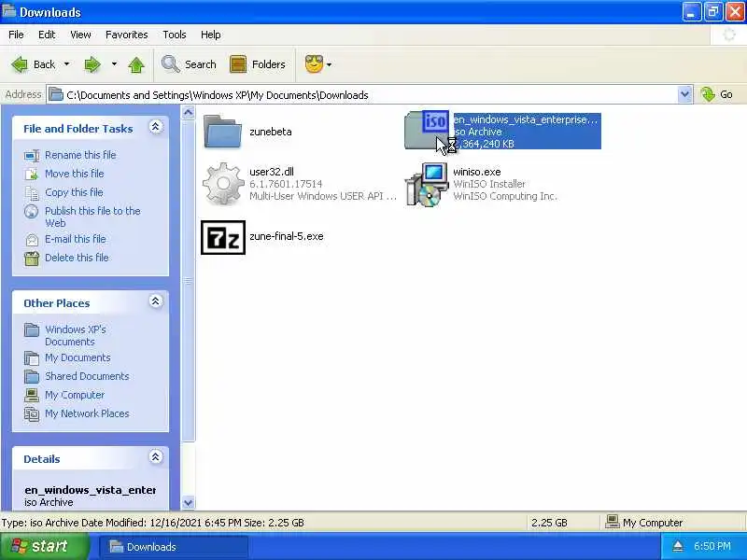Viewport: 747px width, 560px height.
Task: Click Copy this file
Action: coord(74,192)
